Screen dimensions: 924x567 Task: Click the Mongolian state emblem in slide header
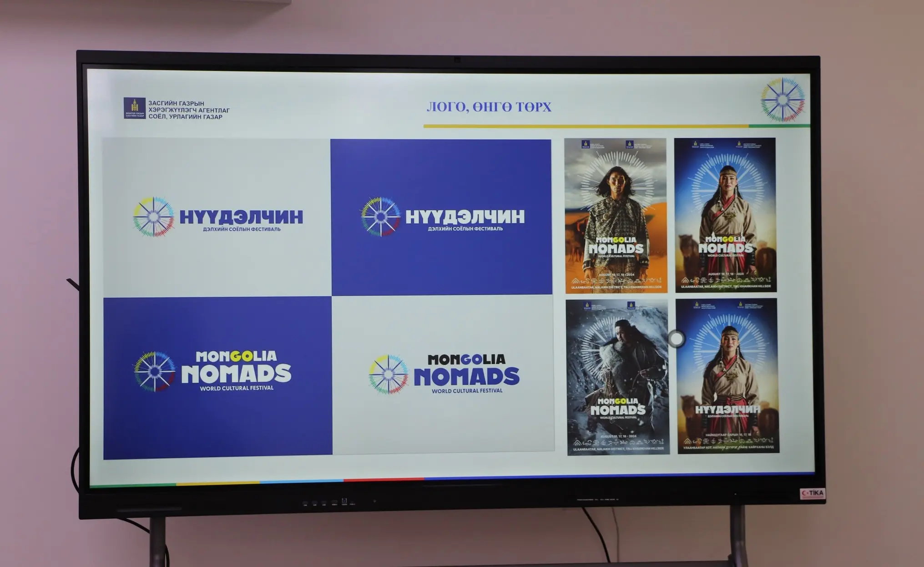pyautogui.click(x=135, y=108)
